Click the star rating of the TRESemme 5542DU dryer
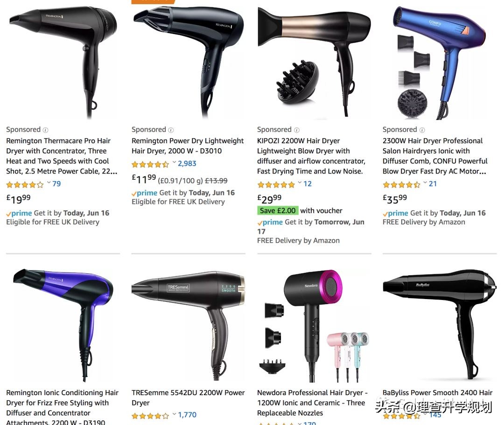 [x=150, y=416]
